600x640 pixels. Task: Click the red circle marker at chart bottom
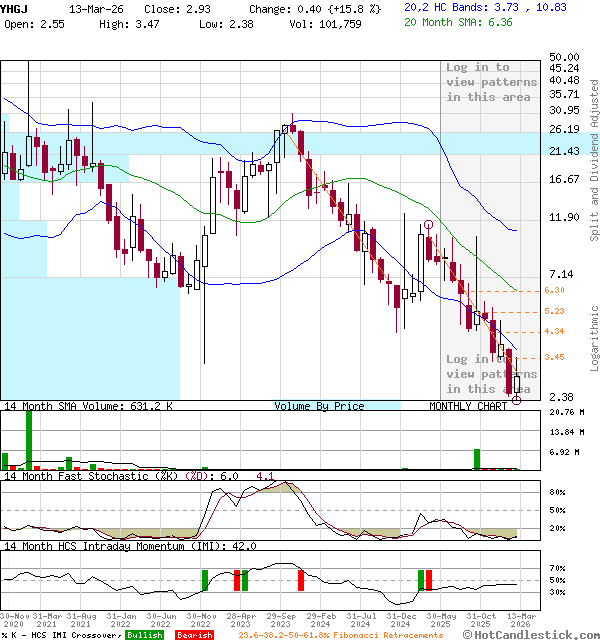[517, 400]
